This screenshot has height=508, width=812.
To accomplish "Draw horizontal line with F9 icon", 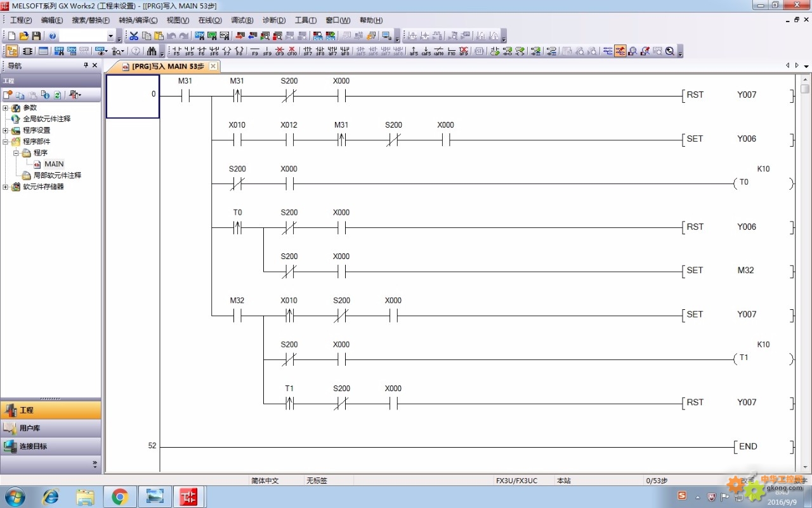I will [x=255, y=51].
